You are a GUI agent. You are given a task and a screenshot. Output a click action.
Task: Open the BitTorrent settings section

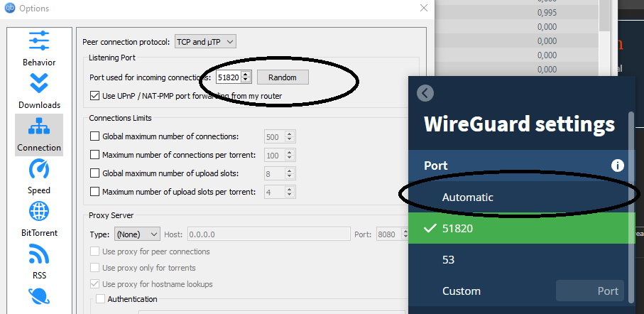click(39, 220)
